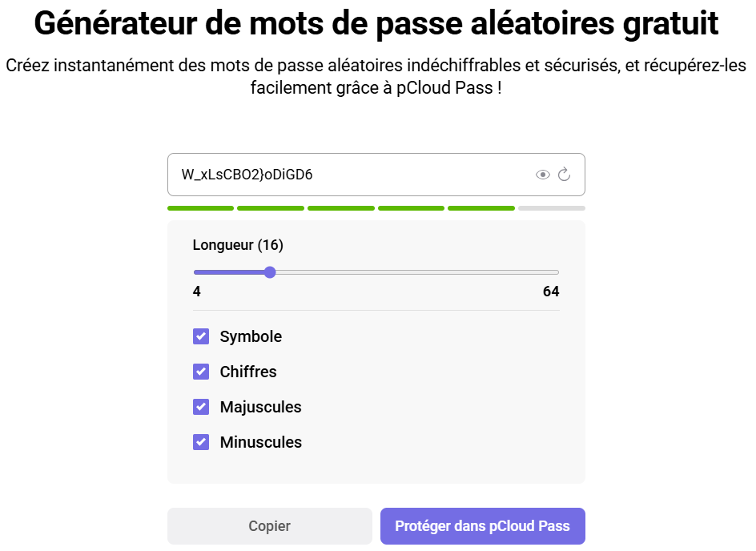Image resolution: width=756 pixels, height=551 pixels.
Task: Disable the Chiffres checkbox
Action: [201, 372]
